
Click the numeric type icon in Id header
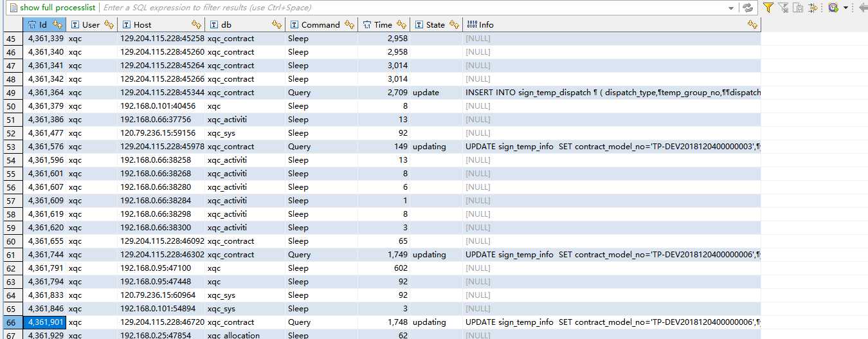tap(33, 24)
